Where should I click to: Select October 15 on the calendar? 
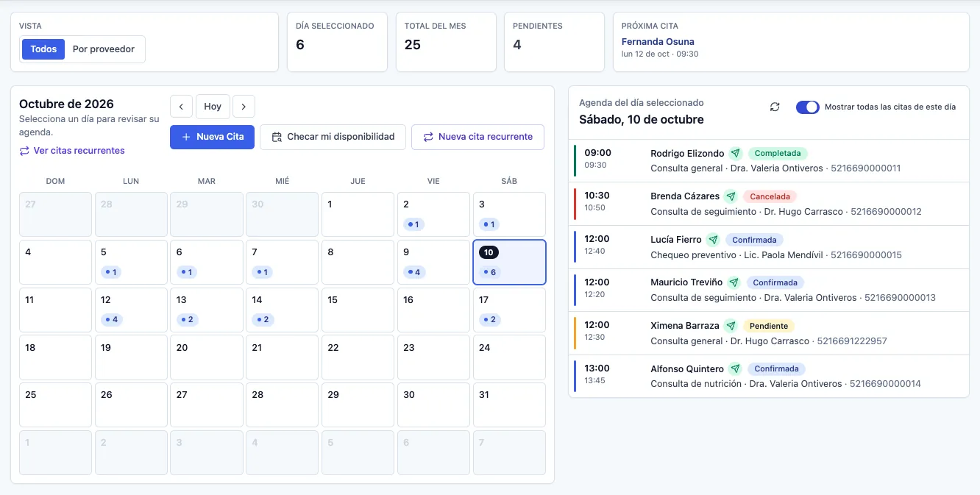tap(358, 310)
